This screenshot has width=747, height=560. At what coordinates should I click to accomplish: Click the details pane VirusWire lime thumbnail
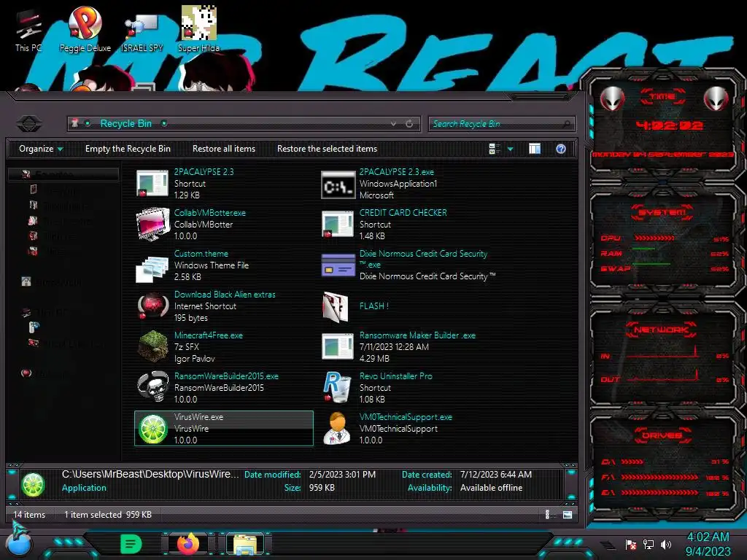click(x=33, y=485)
